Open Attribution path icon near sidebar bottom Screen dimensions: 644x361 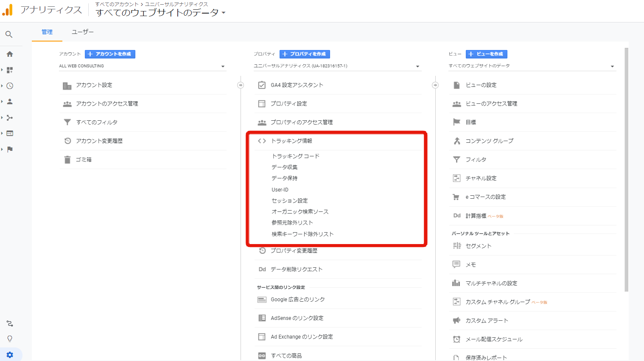tap(10, 324)
